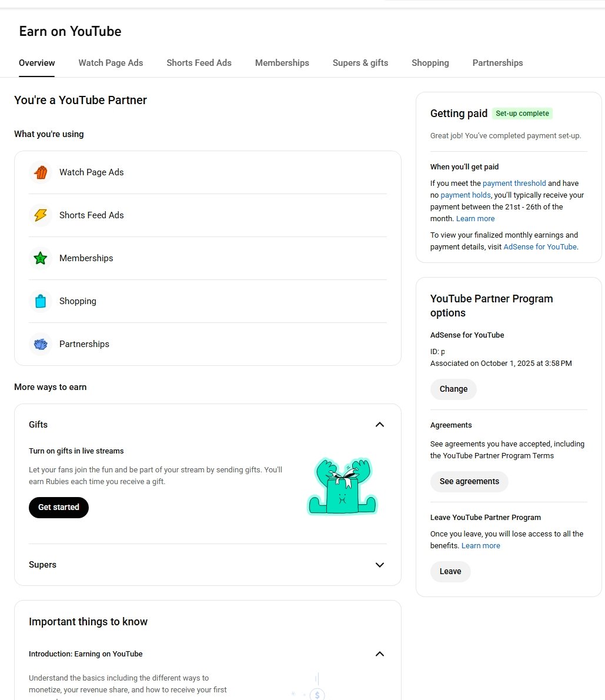Open the AdSense for YouTube link

pyautogui.click(x=540, y=247)
